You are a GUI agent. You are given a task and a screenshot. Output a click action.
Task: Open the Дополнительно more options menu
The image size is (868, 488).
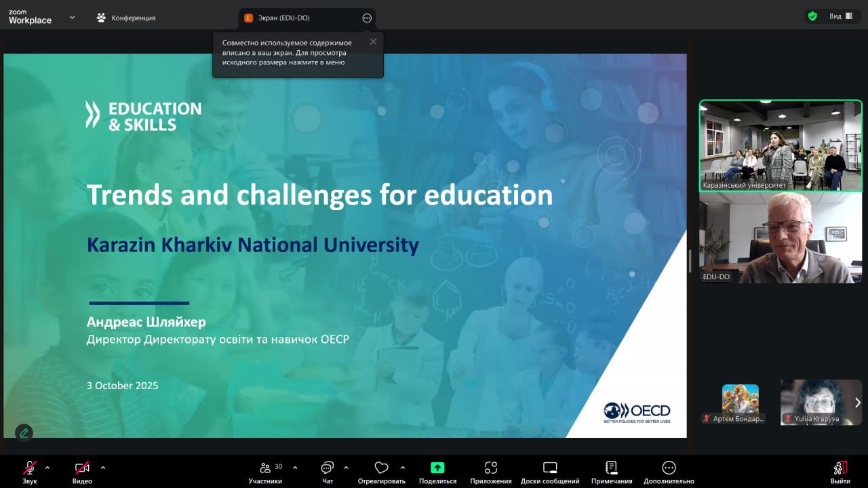pyautogui.click(x=669, y=468)
